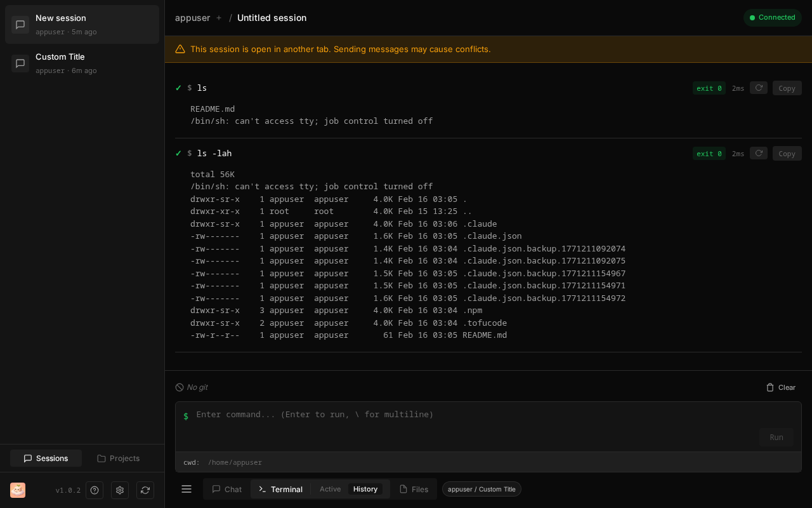Clear output using the trash icon
Viewport: 812px width, 508px height.
click(x=780, y=387)
